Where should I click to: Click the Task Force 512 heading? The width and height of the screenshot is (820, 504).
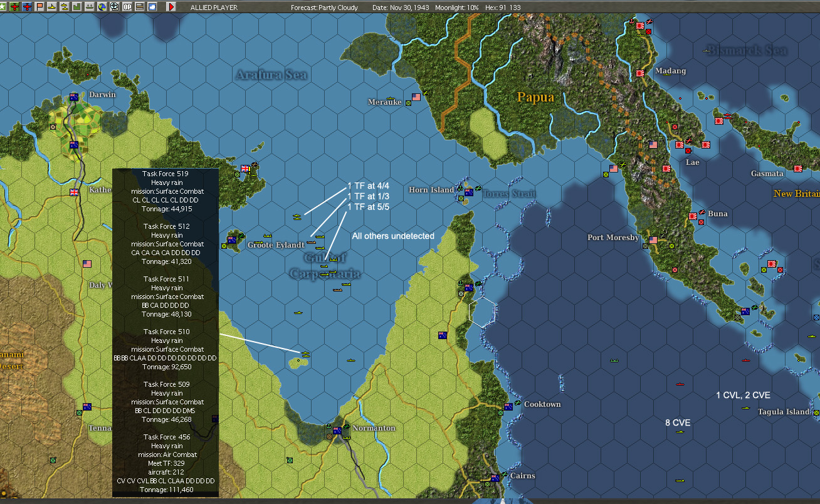pyautogui.click(x=166, y=226)
